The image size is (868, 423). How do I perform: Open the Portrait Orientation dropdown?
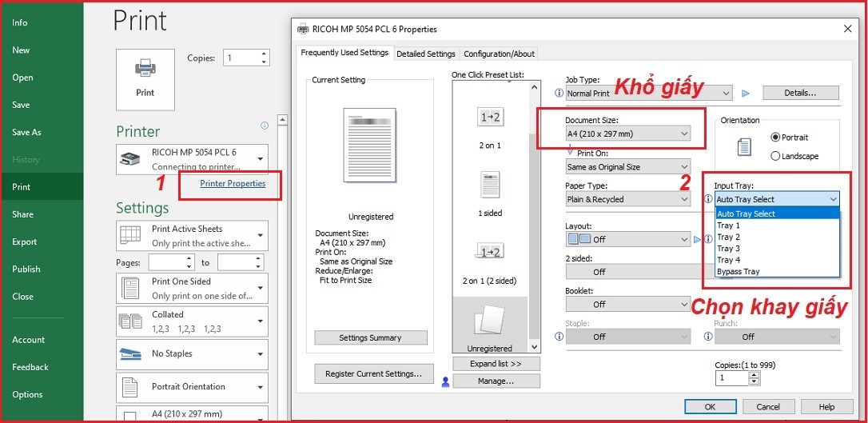point(192,387)
